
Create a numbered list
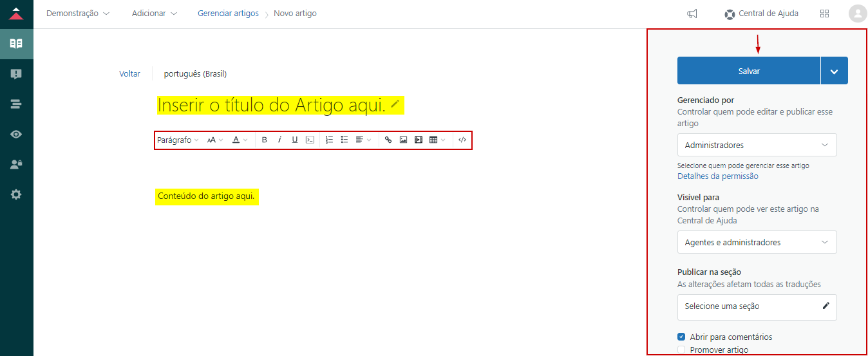click(x=329, y=140)
